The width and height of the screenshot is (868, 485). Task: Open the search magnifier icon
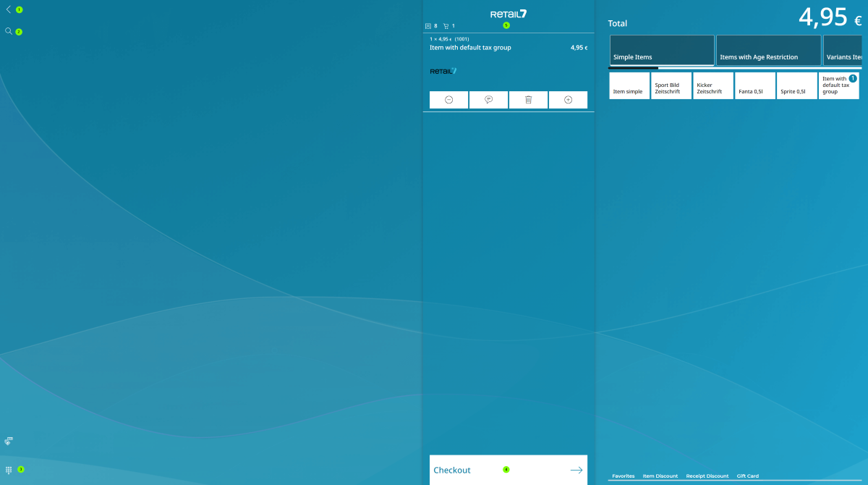coord(9,31)
